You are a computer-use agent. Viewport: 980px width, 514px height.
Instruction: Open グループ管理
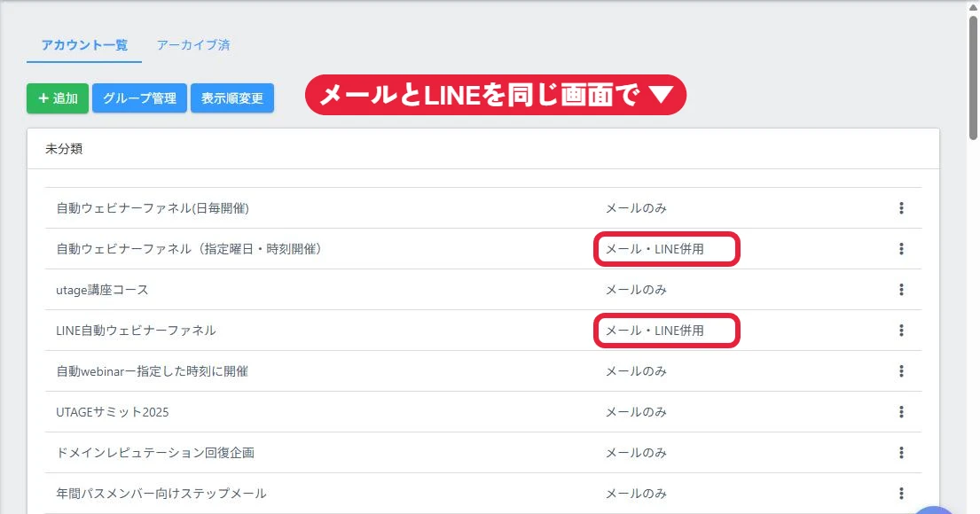[139, 98]
